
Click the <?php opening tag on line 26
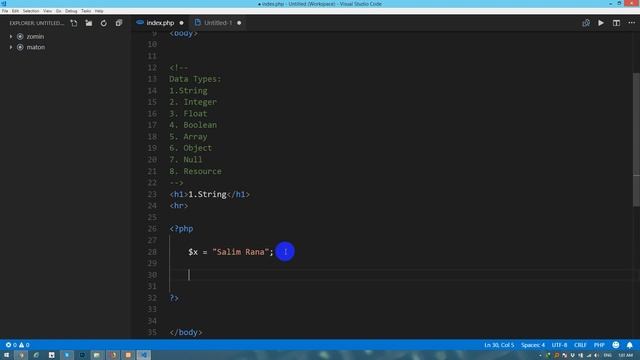[181, 229]
